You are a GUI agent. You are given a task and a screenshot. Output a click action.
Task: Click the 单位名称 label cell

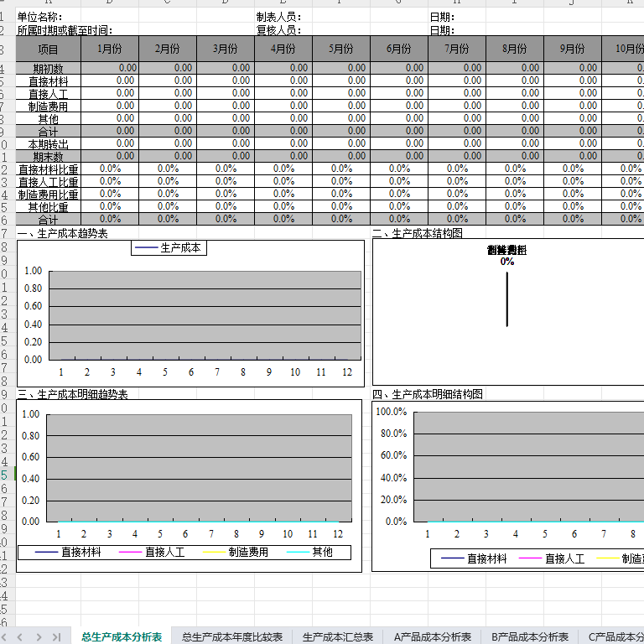[x=39, y=17]
